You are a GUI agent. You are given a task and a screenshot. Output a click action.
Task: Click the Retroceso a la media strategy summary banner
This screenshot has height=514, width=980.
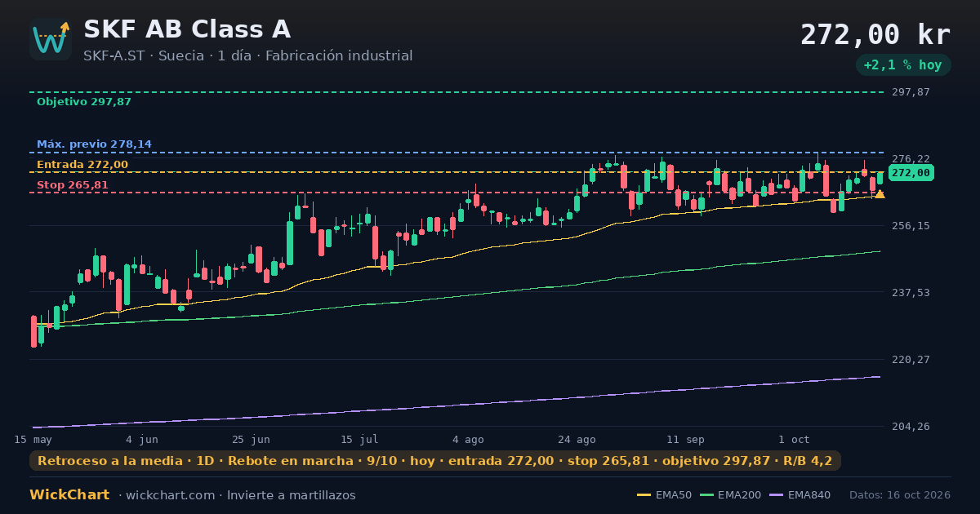[435, 461]
